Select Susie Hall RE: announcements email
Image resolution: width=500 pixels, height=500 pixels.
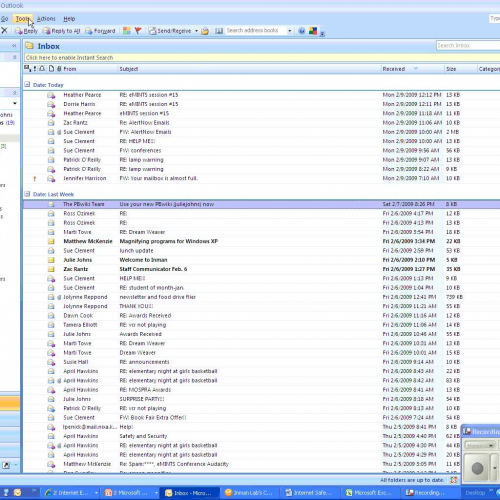point(262,362)
